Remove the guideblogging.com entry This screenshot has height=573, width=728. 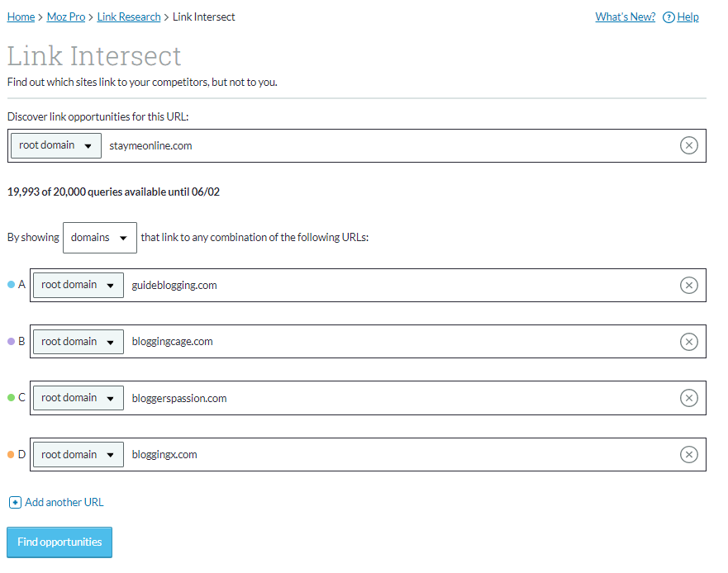click(x=688, y=286)
